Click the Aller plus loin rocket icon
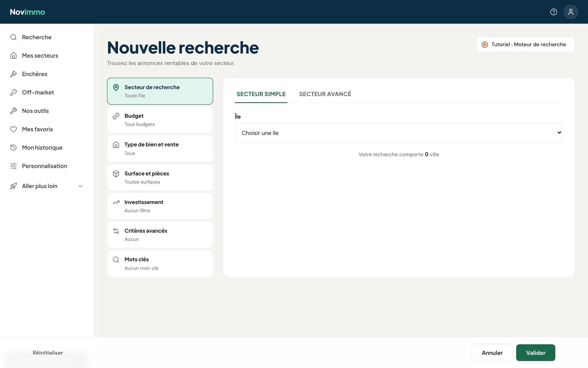 point(13,186)
